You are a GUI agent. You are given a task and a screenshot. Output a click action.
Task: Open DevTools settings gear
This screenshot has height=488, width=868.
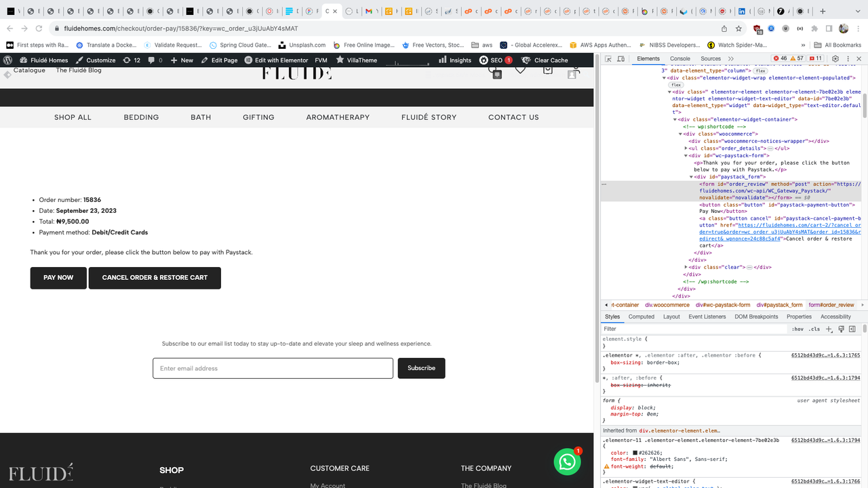click(835, 59)
